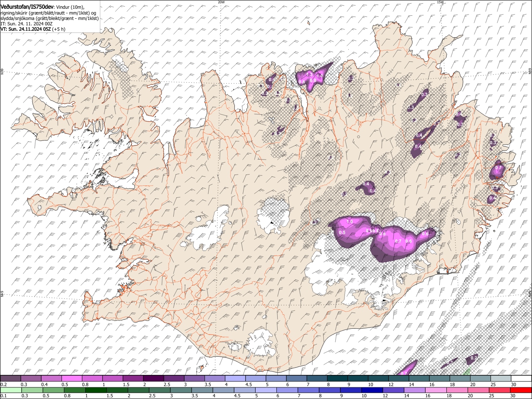Click the '15W' longitude label at top
The width and height of the screenshot is (532, 399).
coord(440,2)
